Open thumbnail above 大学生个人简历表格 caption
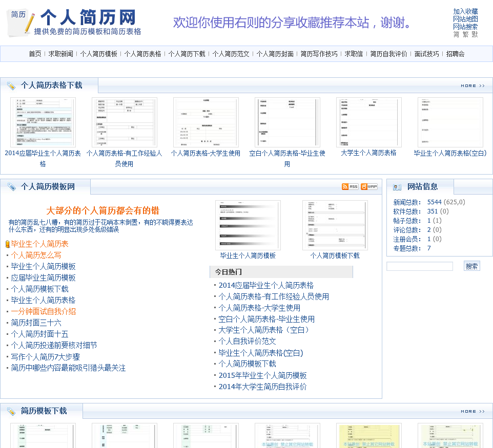The width and height of the screenshot is (493, 448). click(369, 122)
